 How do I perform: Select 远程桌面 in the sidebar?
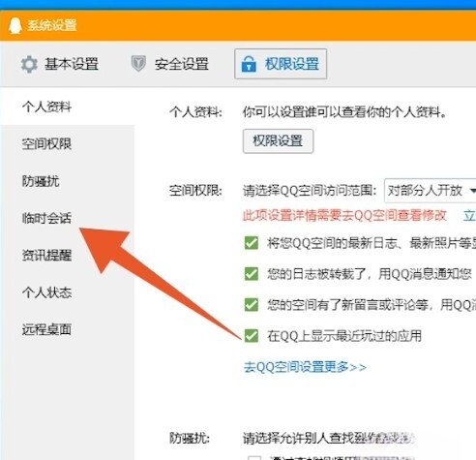tap(46, 329)
